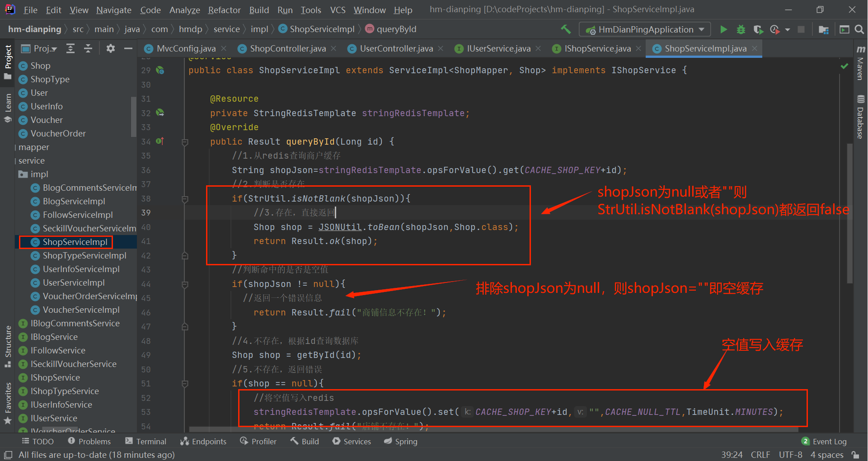Toggle the TODO tool window
868x461 pixels.
38,441
